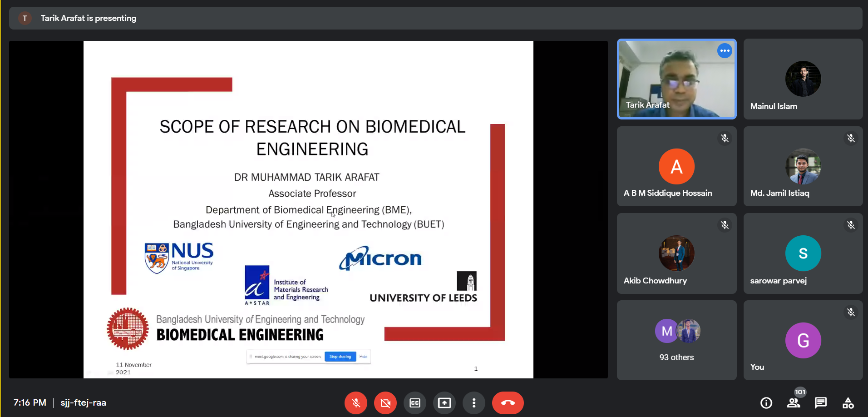The height and width of the screenshot is (417, 868).
Task: Open the More options three-dot menu
Action: point(474,403)
